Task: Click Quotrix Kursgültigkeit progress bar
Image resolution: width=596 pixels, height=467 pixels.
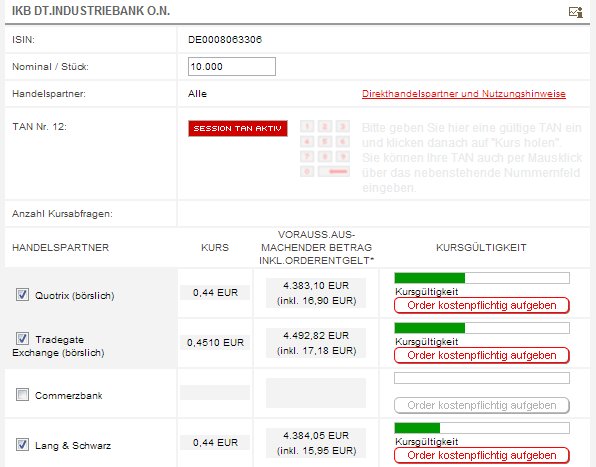Action: coord(482,278)
